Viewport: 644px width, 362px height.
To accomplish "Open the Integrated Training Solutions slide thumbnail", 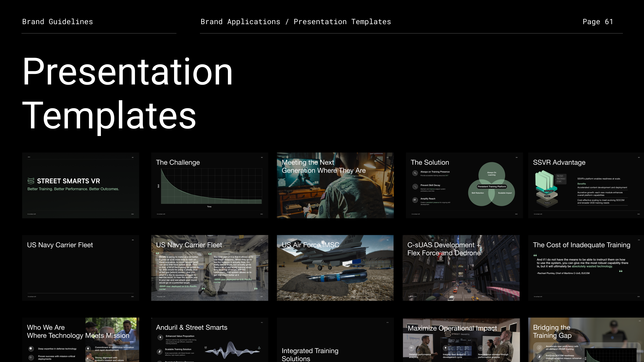I will pos(335,340).
